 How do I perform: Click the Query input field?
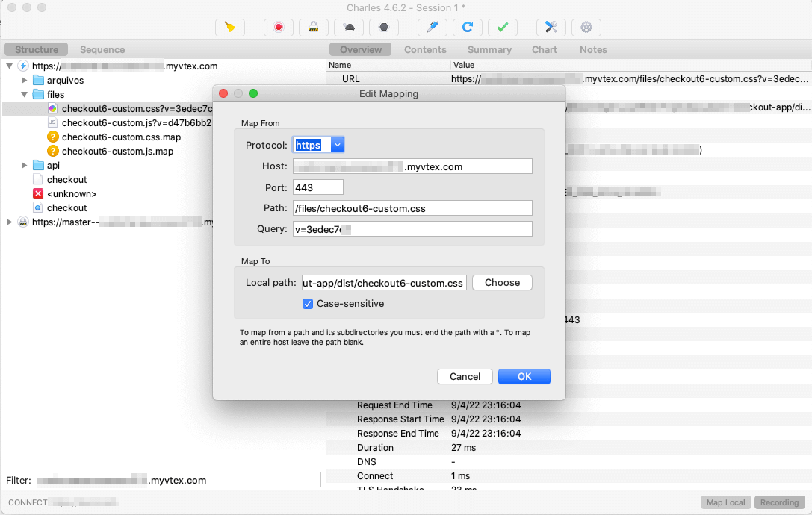[x=412, y=229]
